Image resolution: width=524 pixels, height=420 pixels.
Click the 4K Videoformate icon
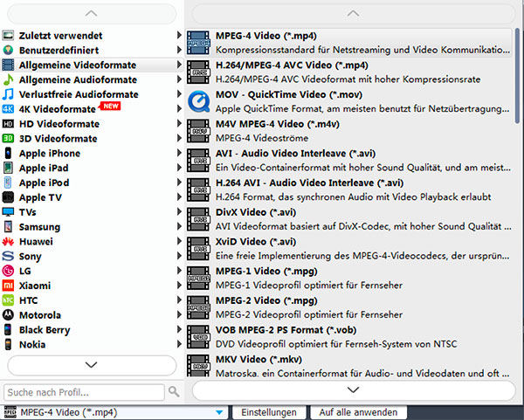point(8,109)
